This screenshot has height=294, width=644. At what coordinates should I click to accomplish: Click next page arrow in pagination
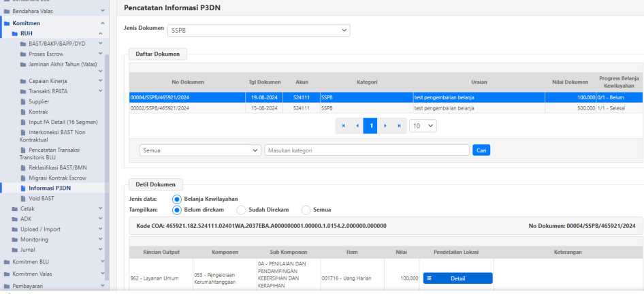pos(385,126)
